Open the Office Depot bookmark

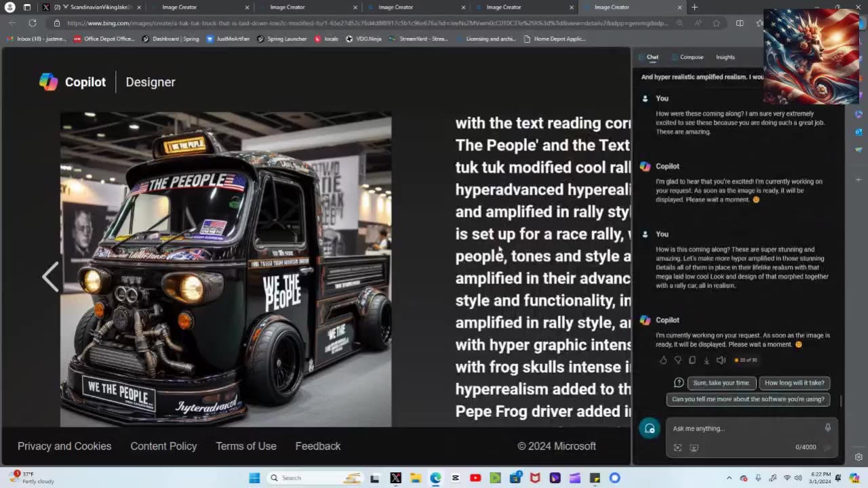104,39
